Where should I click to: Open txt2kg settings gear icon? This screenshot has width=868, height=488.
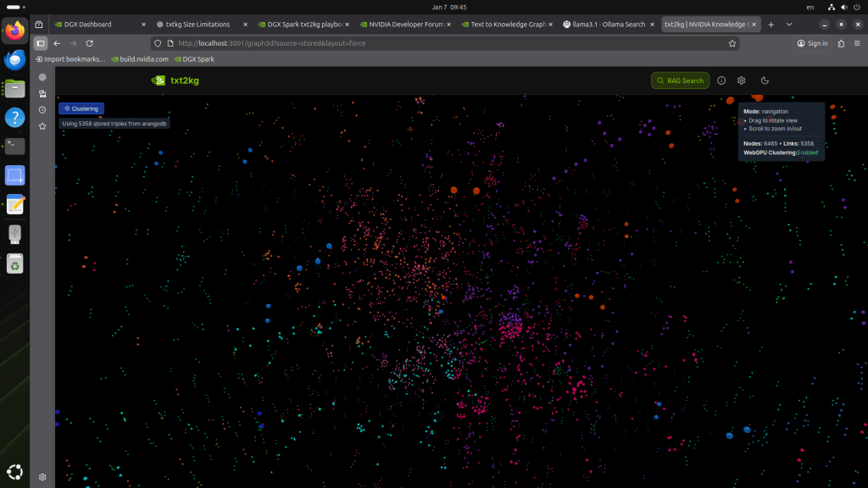pos(741,80)
